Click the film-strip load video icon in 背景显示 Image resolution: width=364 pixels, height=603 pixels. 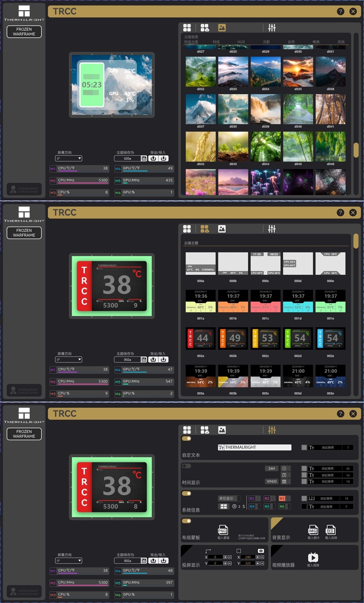(330, 530)
